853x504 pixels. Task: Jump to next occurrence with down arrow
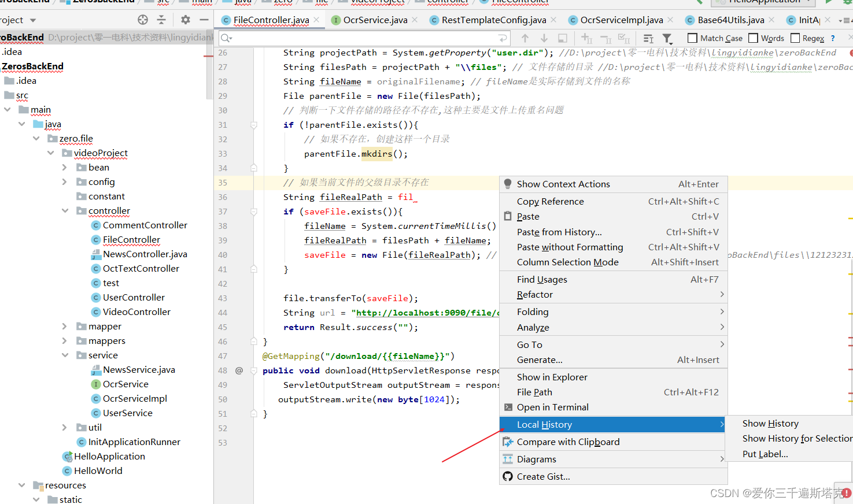(544, 38)
